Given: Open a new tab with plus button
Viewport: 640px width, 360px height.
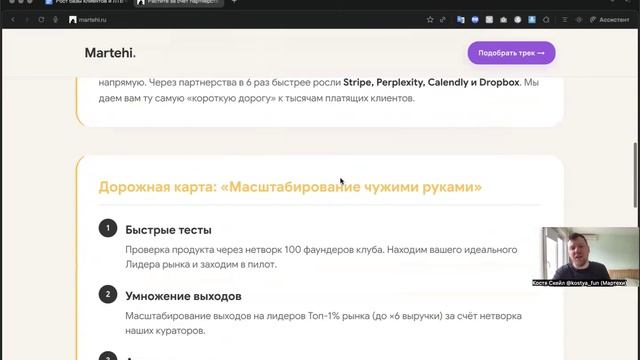Looking at the screenshot, I should pos(234,2).
